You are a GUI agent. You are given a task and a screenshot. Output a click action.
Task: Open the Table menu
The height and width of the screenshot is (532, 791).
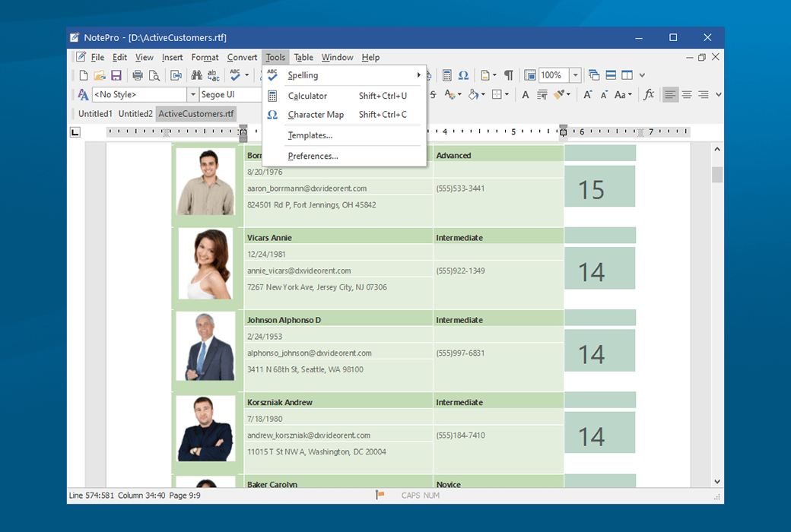tap(303, 58)
